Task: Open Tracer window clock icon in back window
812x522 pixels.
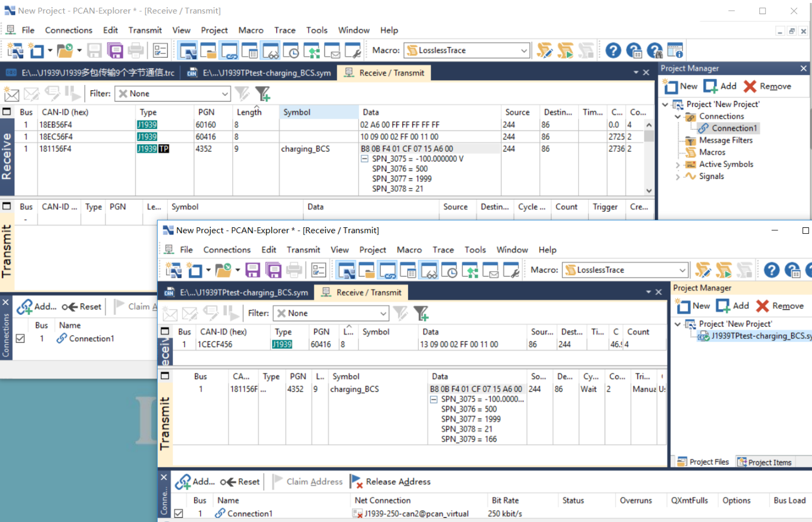Action: click(291, 50)
